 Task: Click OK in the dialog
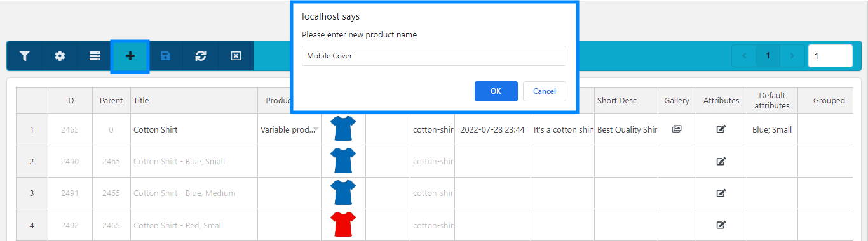pyautogui.click(x=496, y=91)
